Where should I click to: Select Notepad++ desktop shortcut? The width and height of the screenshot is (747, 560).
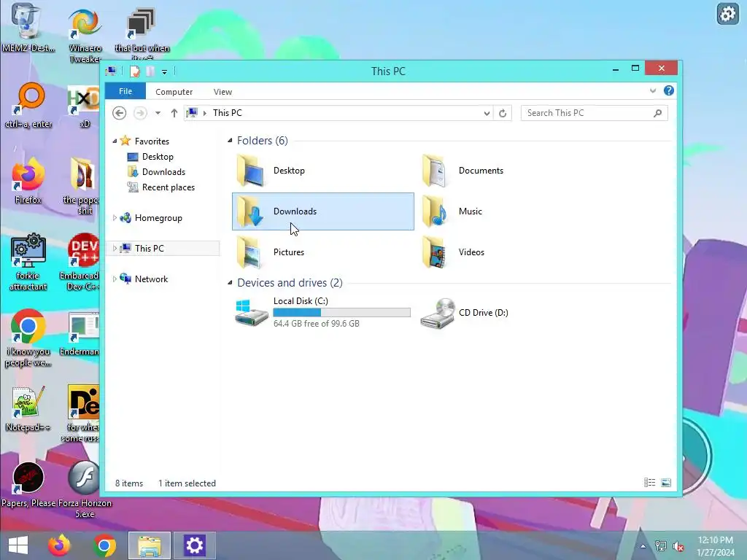(x=28, y=408)
